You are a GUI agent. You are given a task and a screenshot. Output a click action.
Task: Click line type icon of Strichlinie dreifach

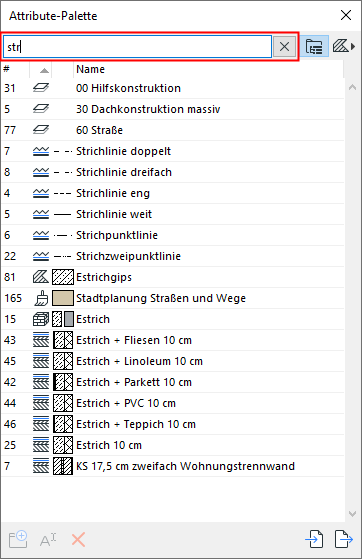coord(41,172)
